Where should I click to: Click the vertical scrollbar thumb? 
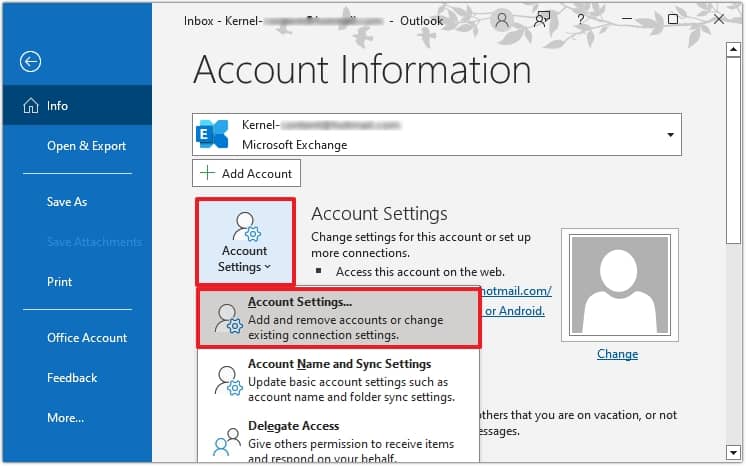tap(733, 151)
